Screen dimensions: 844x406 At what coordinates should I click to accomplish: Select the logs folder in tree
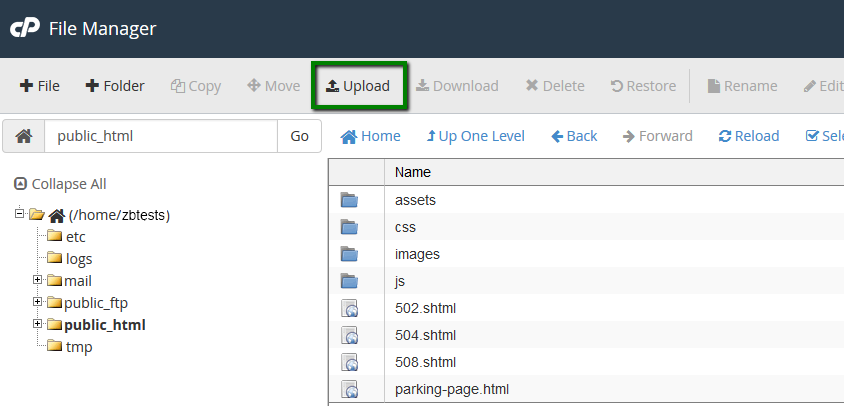point(78,259)
